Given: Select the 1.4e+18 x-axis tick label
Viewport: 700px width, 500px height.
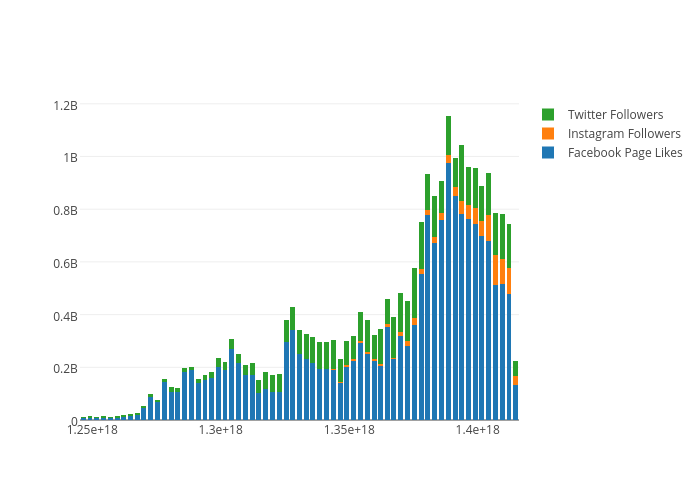Looking at the screenshot, I should [478, 430].
